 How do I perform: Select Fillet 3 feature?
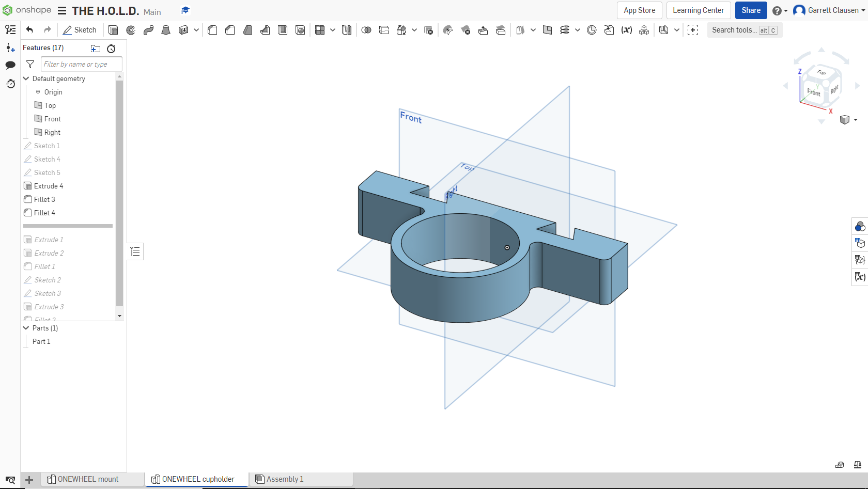point(44,199)
